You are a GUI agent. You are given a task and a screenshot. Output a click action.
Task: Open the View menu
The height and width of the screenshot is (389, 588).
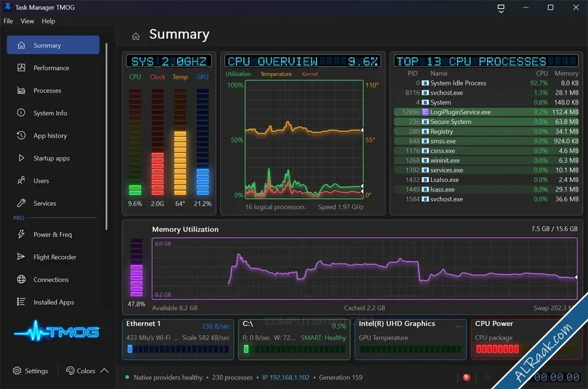[27, 21]
